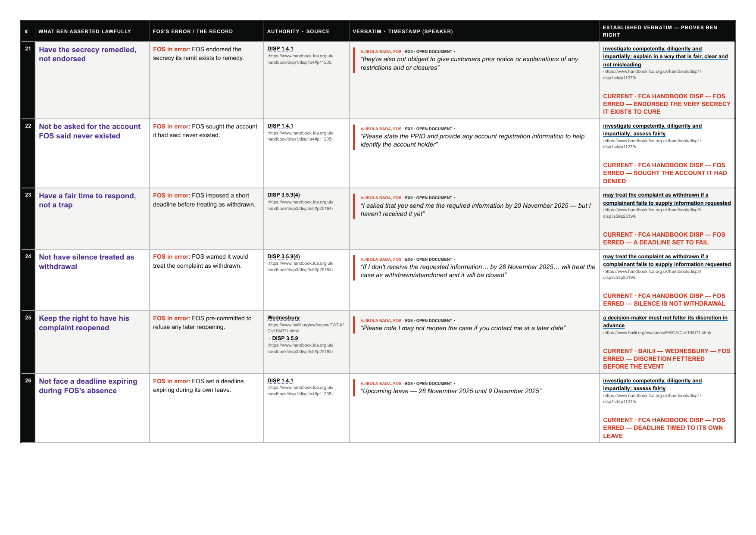756x535 pixels.
Task: Click 'FOS pre-committed to refuse' error text
Action: tap(202, 322)
